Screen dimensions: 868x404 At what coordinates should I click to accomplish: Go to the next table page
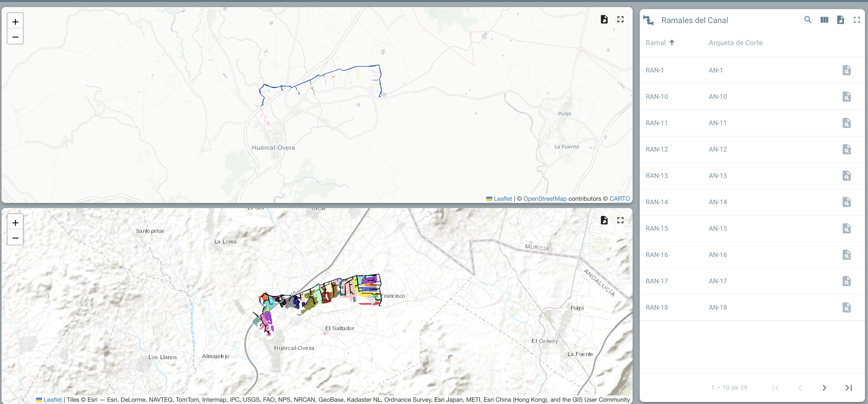(x=824, y=388)
